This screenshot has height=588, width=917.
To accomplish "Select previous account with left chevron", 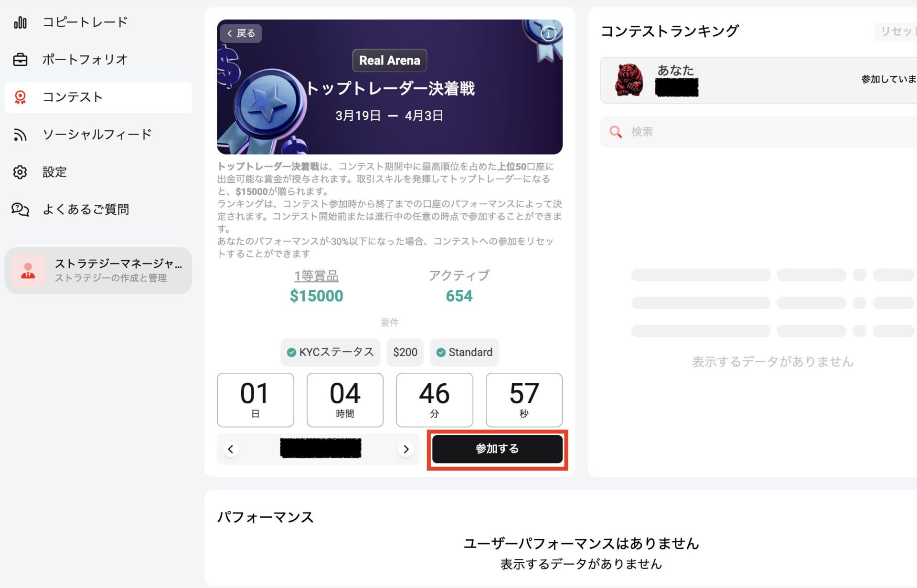I will (231, 449).
